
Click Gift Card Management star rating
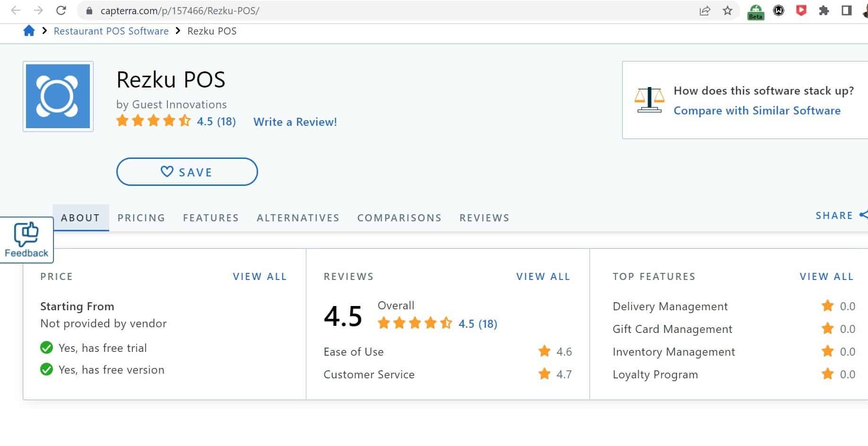838,329
